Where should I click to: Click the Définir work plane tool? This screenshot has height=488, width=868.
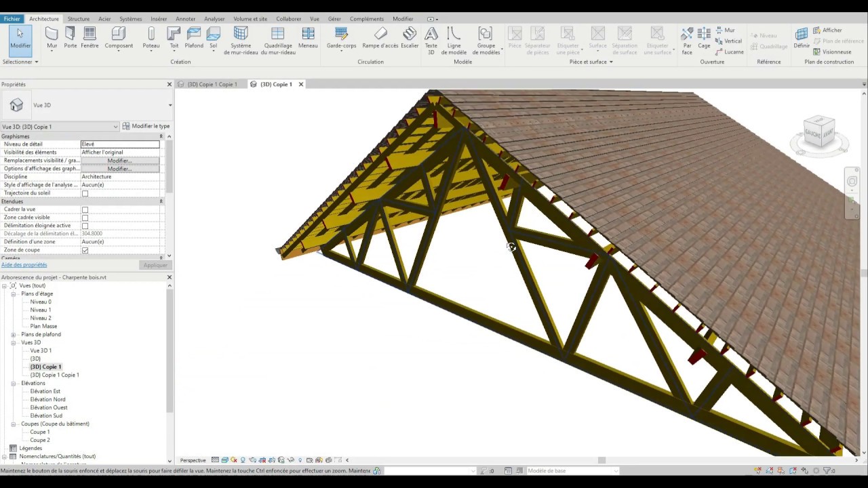pos(802,37)
